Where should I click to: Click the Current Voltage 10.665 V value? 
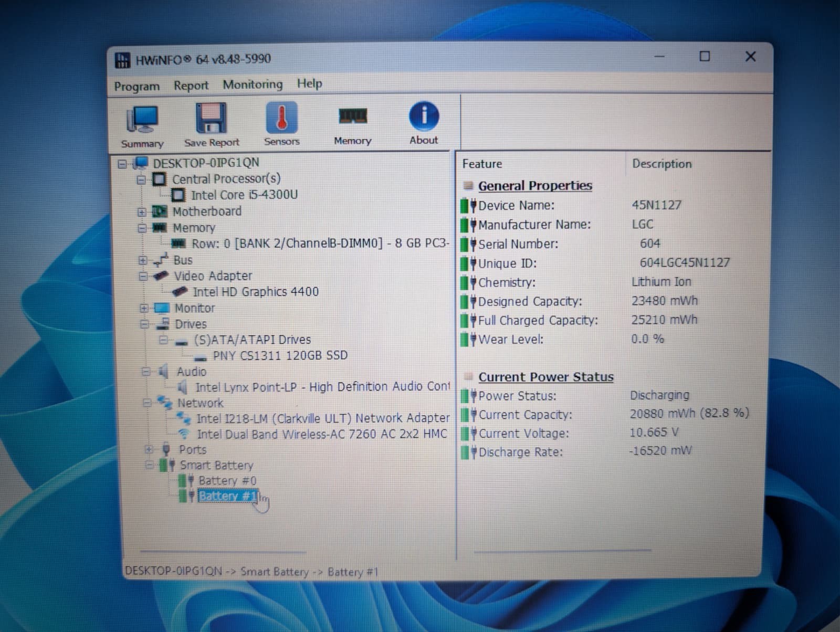(654, 433)
